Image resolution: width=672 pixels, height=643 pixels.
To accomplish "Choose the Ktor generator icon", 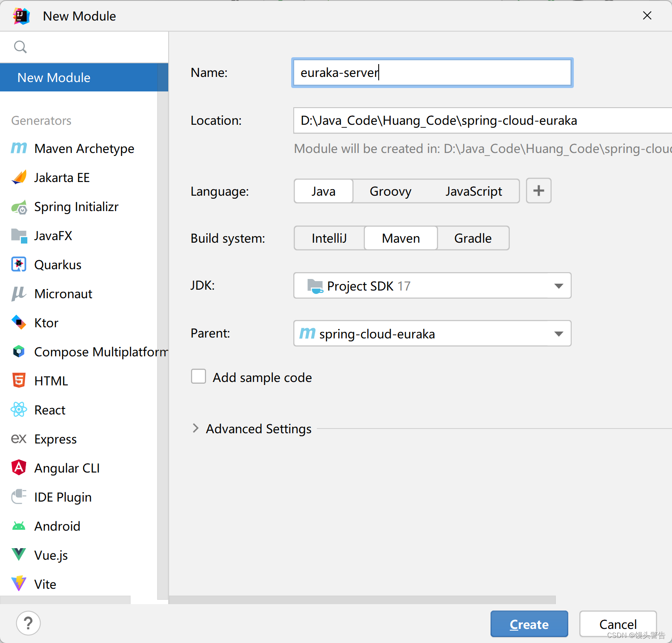I will tap(19, 323).
